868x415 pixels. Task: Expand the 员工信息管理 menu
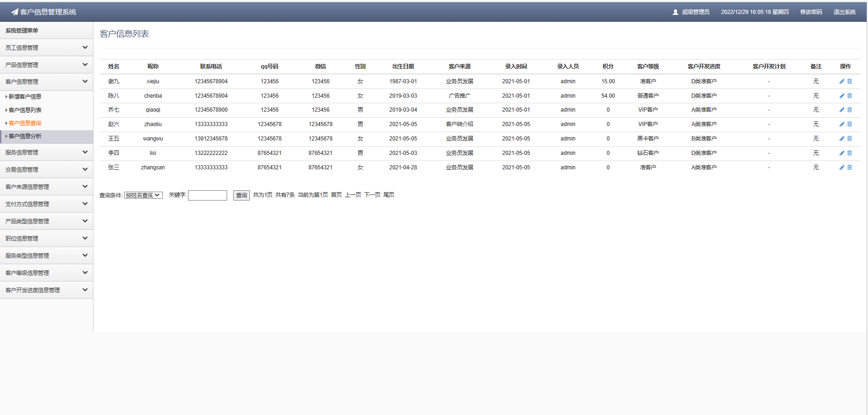[47, 47]
